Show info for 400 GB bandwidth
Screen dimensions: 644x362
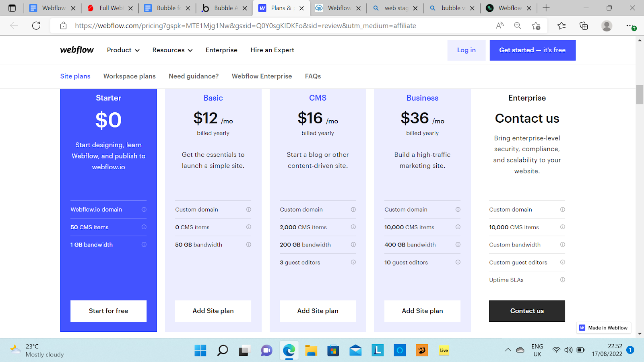[x=458, y=245]
